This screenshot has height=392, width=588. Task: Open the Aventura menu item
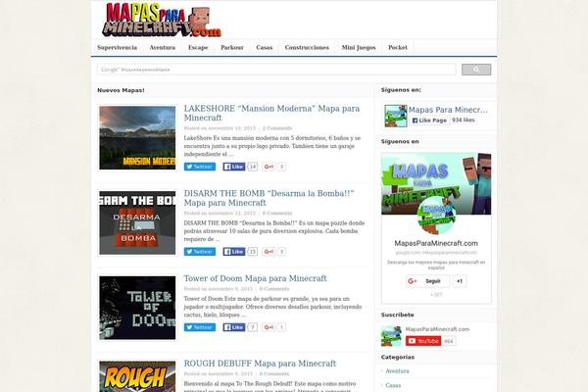coord(162,48)
